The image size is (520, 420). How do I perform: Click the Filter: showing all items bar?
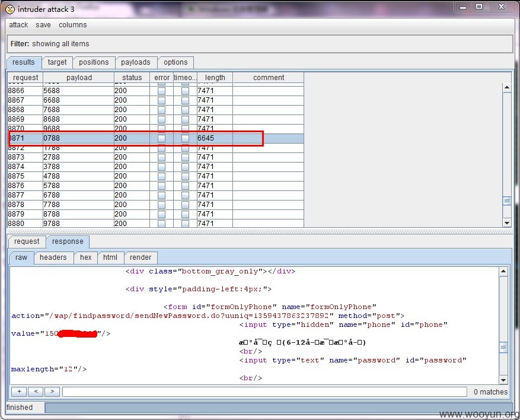point(260,44)
